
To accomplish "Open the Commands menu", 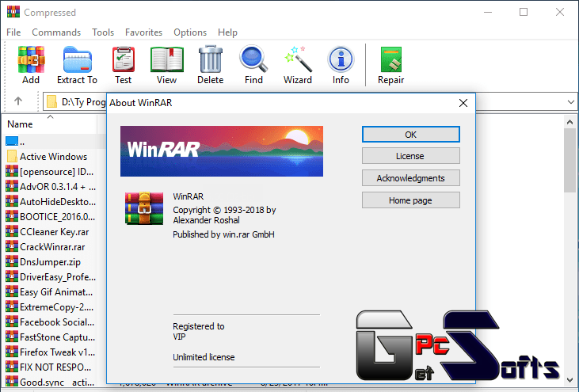I will pyautogui.click(x=56, y=32).
